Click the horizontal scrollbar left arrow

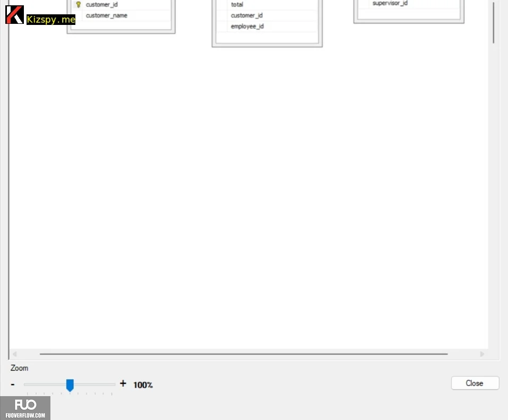[x=14, y=354]
